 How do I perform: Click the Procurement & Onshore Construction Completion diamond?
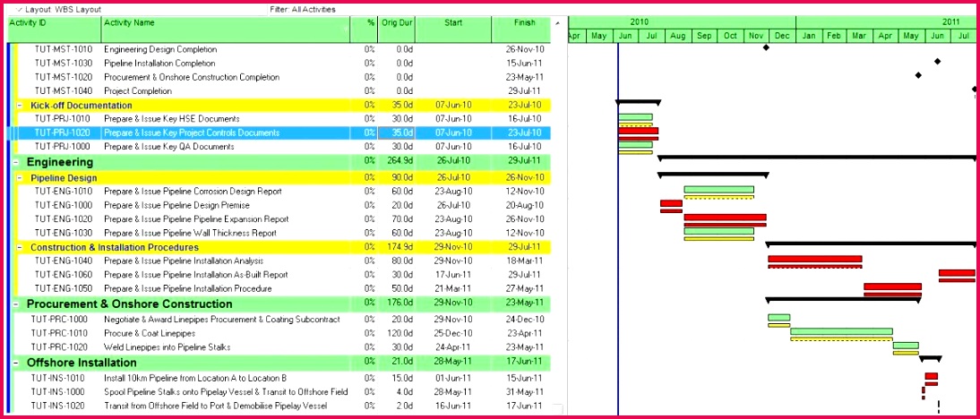(918, 75)
